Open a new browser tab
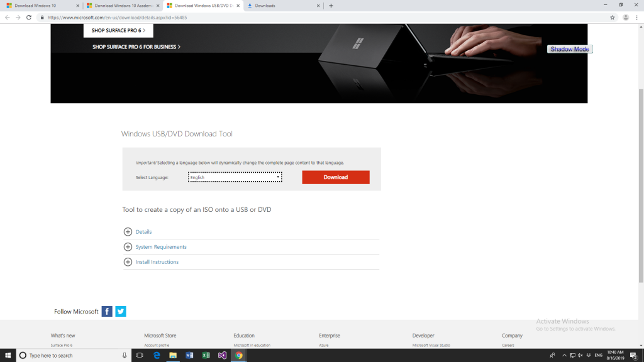 331,6
